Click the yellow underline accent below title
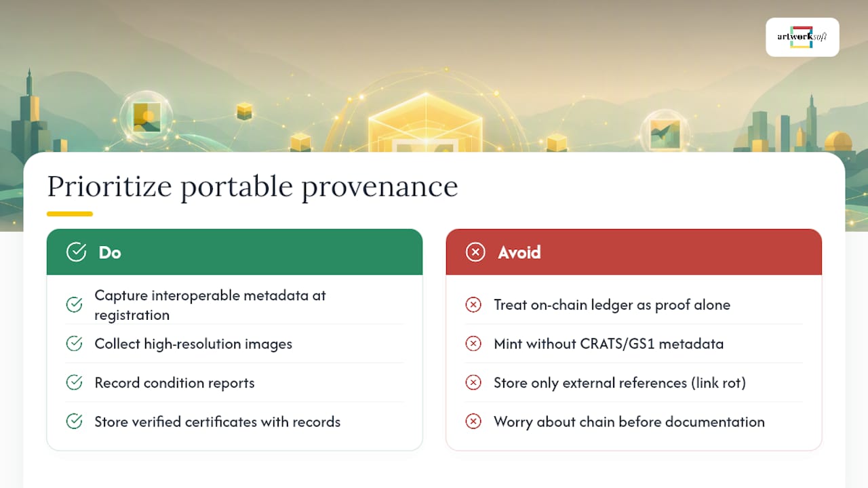Screen dimensions: 868x488 [x=70, y=214]
